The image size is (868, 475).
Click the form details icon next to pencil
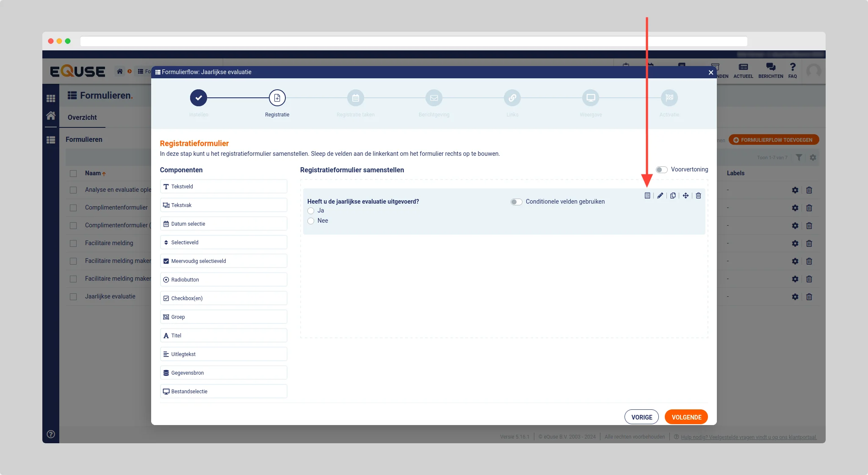647,196
